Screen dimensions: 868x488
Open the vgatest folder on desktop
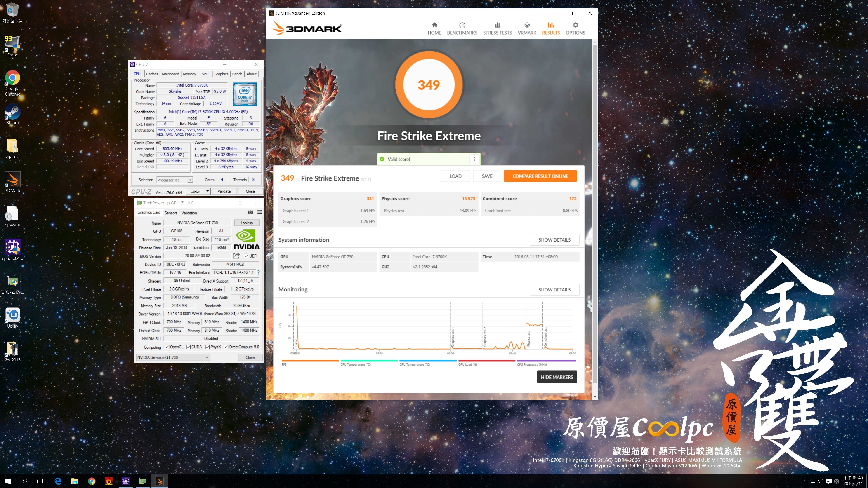click(x=12, y=148)
